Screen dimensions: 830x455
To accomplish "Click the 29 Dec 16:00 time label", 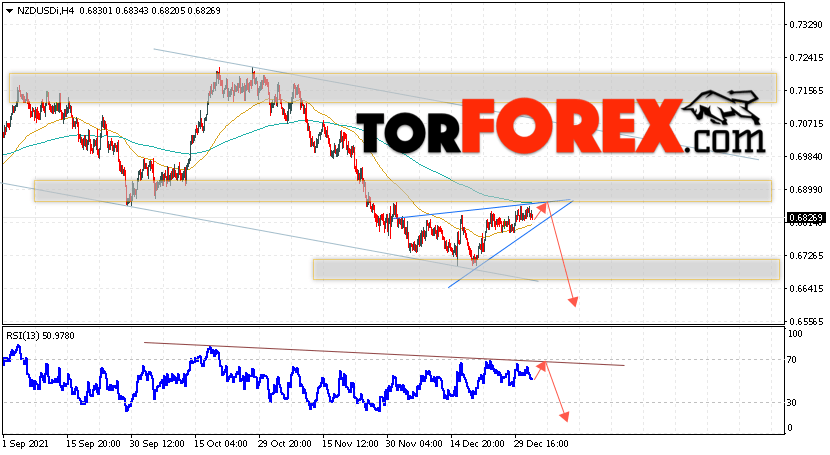I will tap(542, 443).
